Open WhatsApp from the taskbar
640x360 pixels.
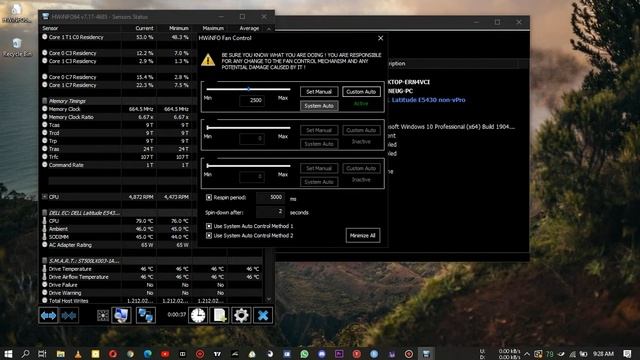coord(304,354)
